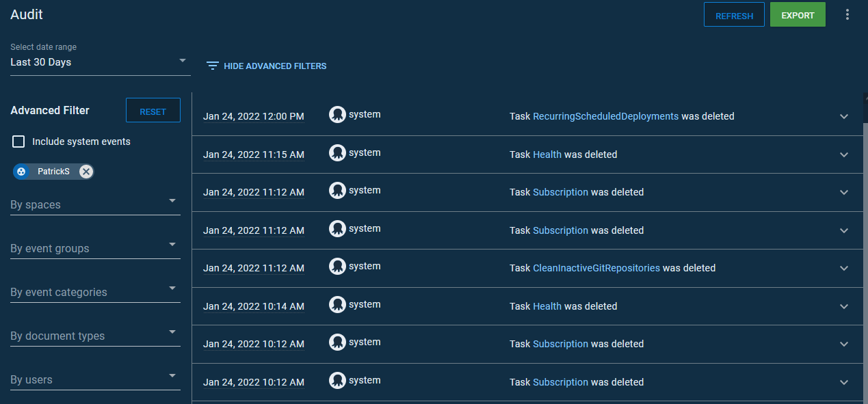
Task: Open the three-dot overflow menu
Action: tap(847, 14)
